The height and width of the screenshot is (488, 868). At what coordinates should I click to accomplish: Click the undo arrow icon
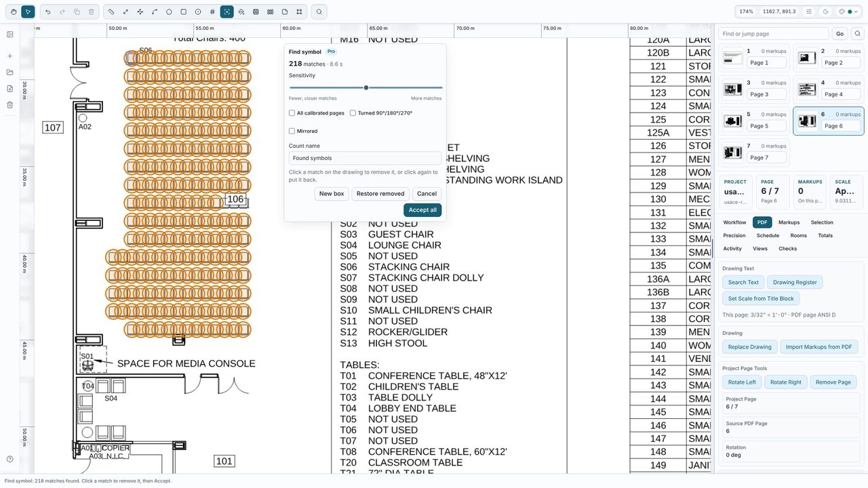[47, 12]
